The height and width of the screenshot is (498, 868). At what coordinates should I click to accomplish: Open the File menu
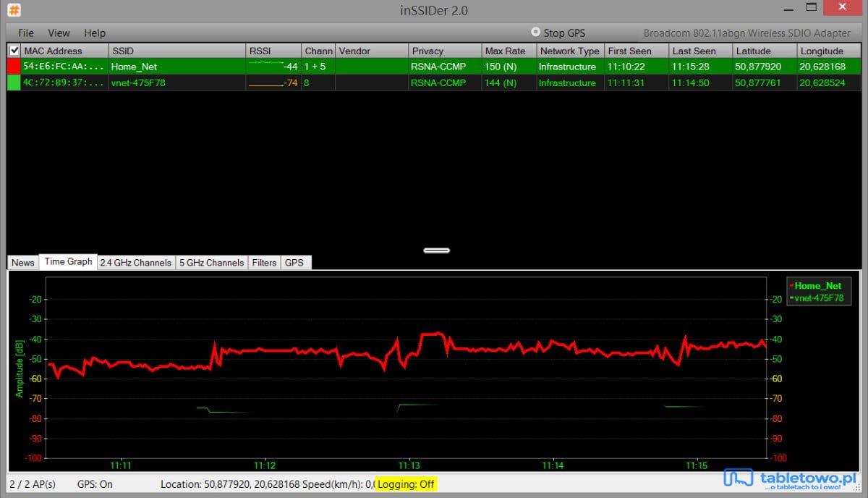pyautogui.click(x=26, y=33)
